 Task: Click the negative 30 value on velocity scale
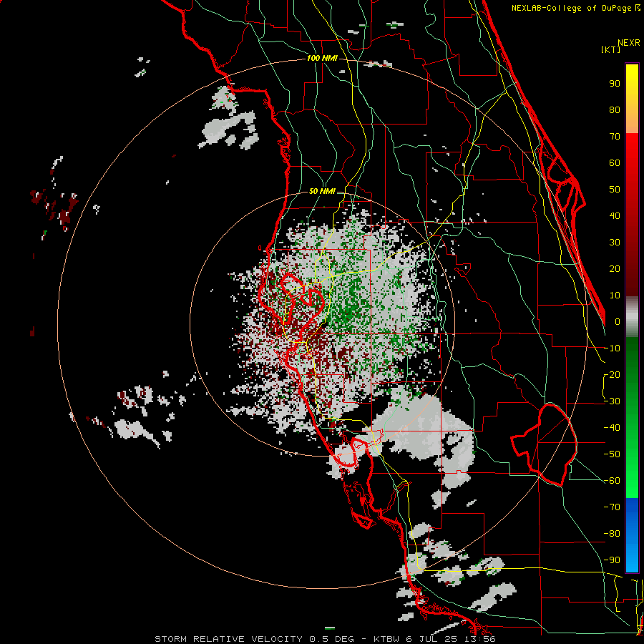point(612,401)
